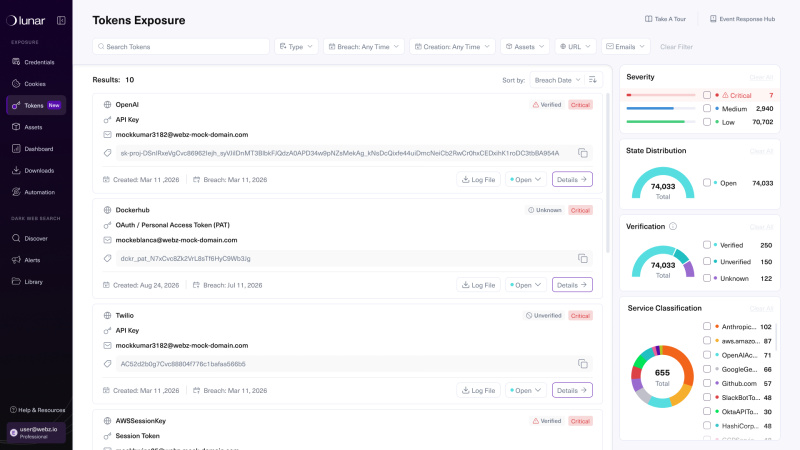Open the Assets filter dropdown
This screenshot has width=800, height=450.
click(525, 46)
